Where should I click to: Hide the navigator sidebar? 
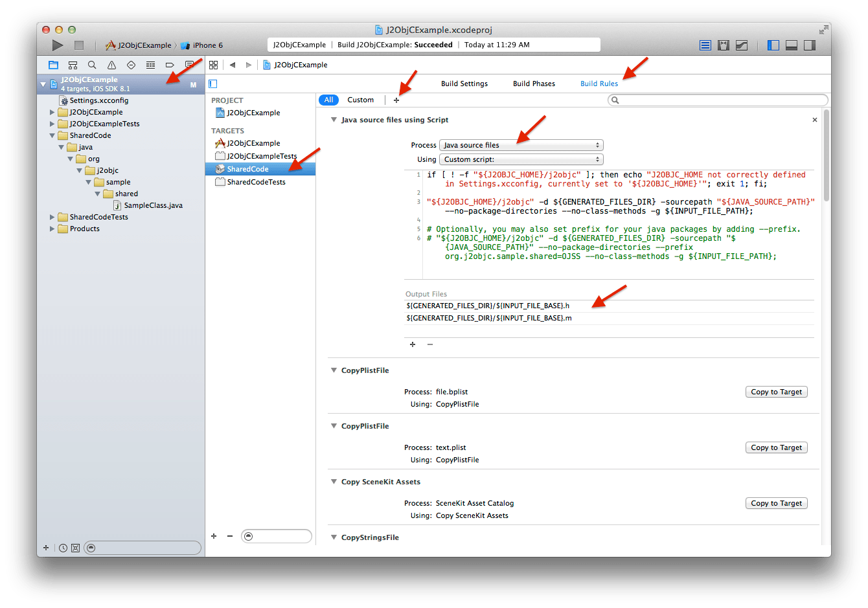(773, 45)
